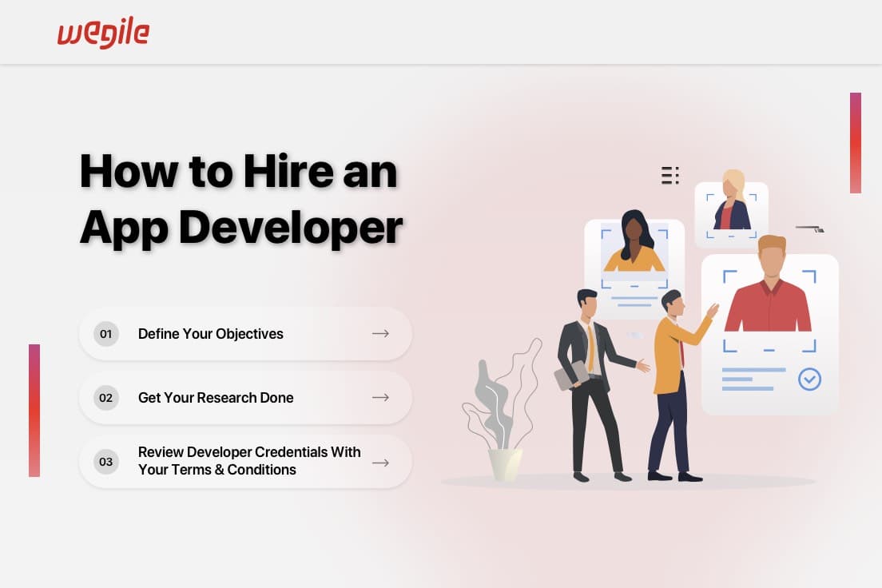The image size is (882, 588).
Task: Select the number 01 circle badge
Action: [x=105, y=333]
